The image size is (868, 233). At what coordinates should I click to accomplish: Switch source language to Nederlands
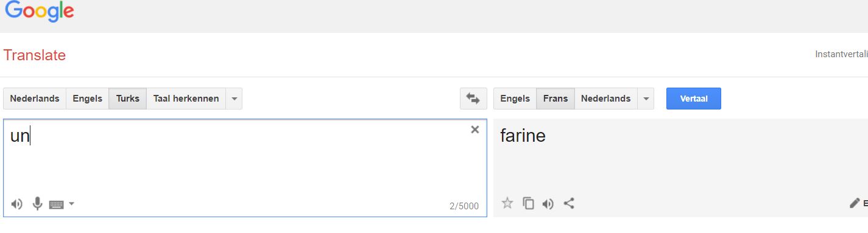pos(35,99)
